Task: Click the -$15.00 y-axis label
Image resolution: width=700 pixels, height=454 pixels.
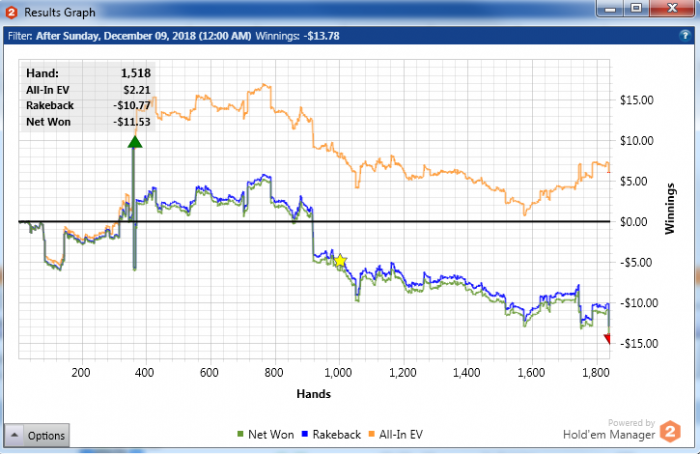Action: click(x=639, y=344)
